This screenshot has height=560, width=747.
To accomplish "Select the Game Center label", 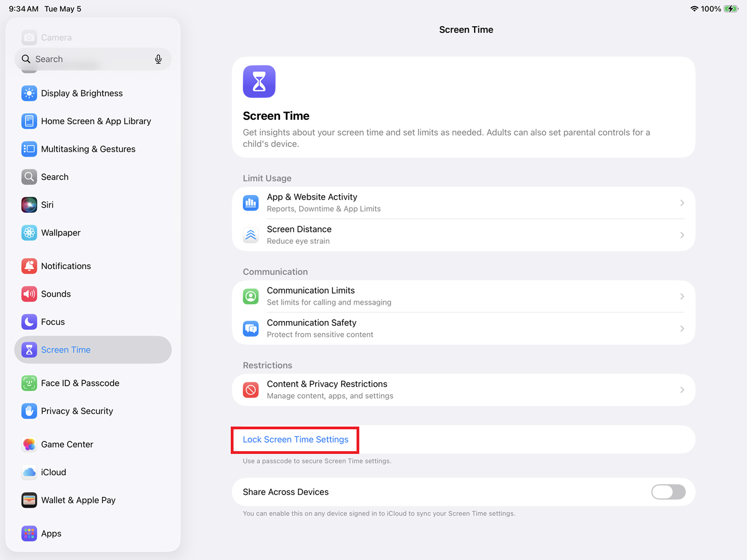I will 67,445.
